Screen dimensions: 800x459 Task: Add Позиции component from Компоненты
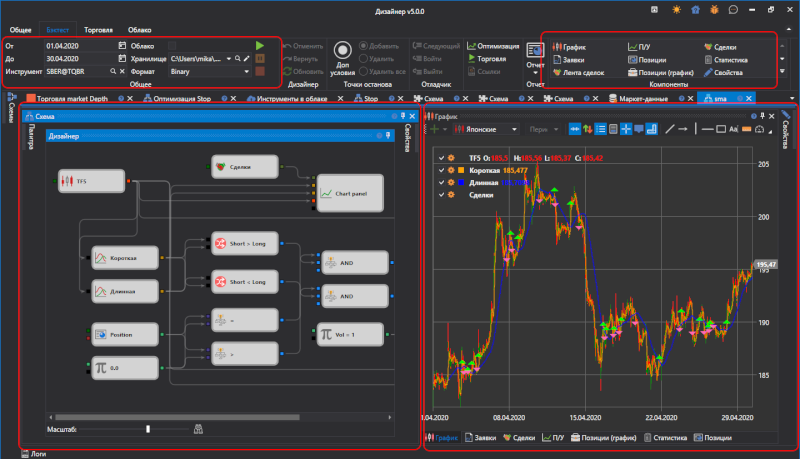click(x=647, y=60)
